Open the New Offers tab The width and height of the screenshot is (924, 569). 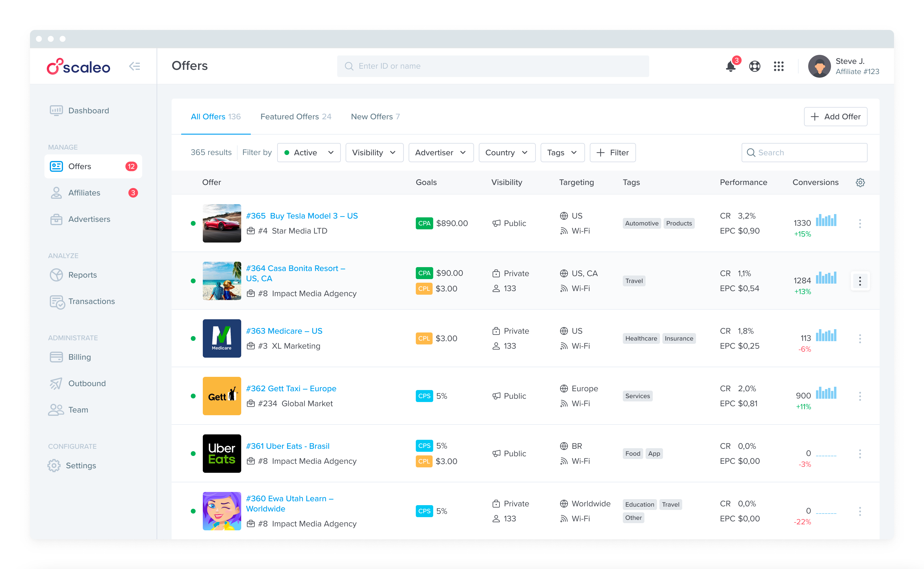(375, 116)
